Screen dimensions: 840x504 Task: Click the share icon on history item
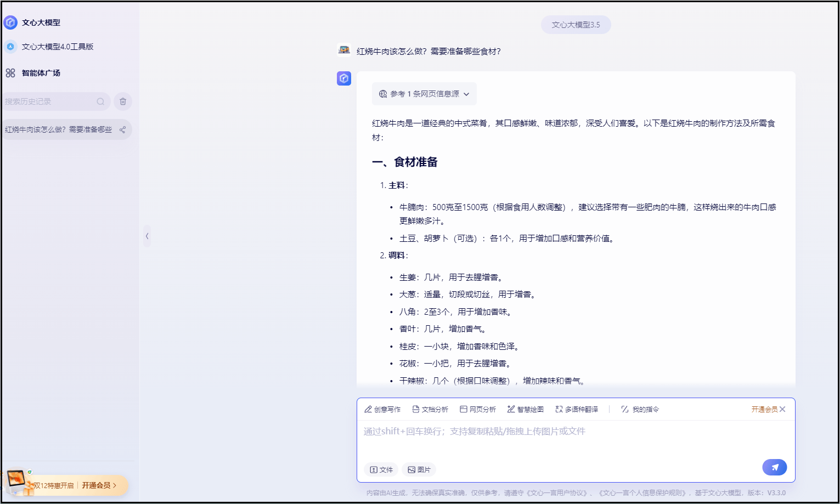click(x=122, y=130)
